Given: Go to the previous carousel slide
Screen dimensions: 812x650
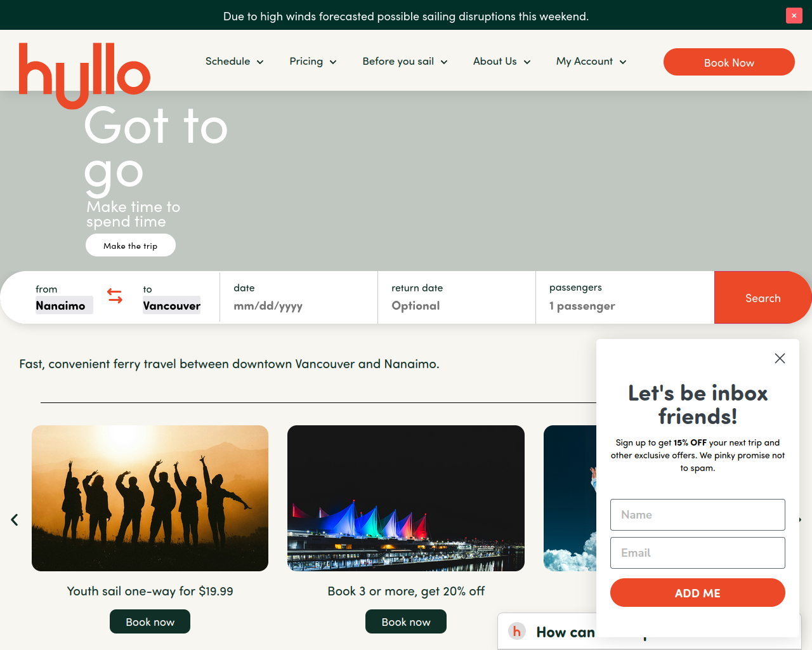Looking at the screenshot, I should click(x=15, y=520).
